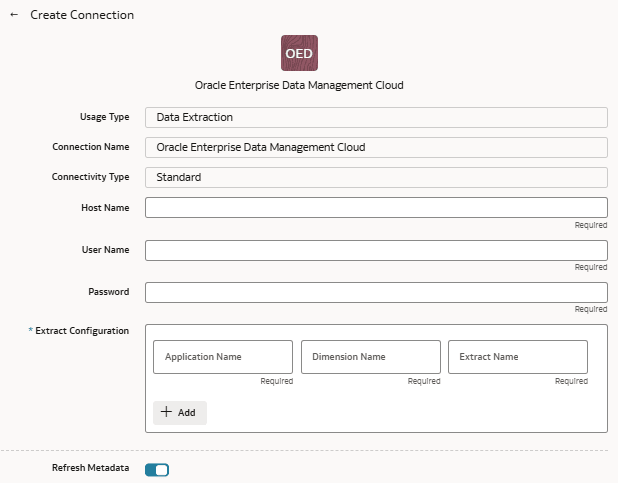
Task: Go back using the left arrow icon
Action: (14, 15)
